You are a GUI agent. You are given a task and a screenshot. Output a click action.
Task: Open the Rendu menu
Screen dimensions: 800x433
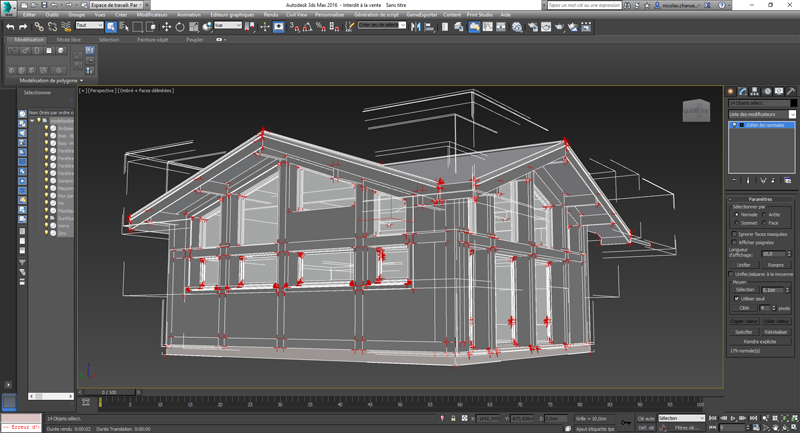270,15
